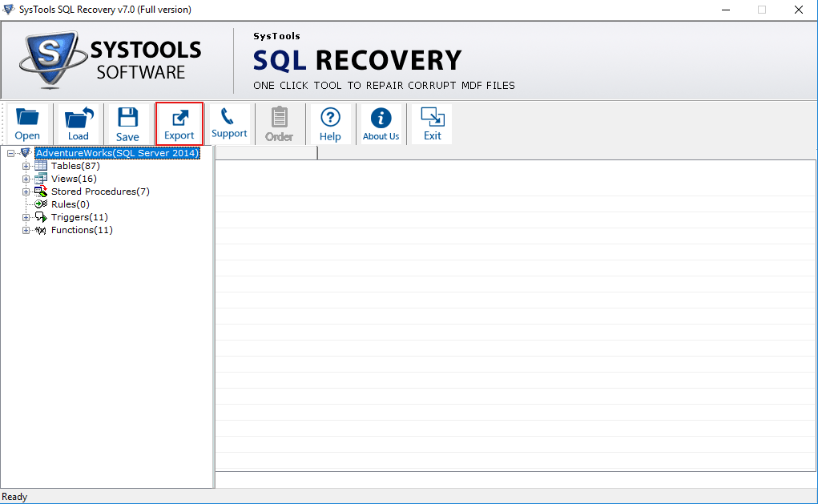Image resolution: width=818 pixels, height=504 pixels.
Task: Click the Ready status bar text
Action: click(14, 497)
